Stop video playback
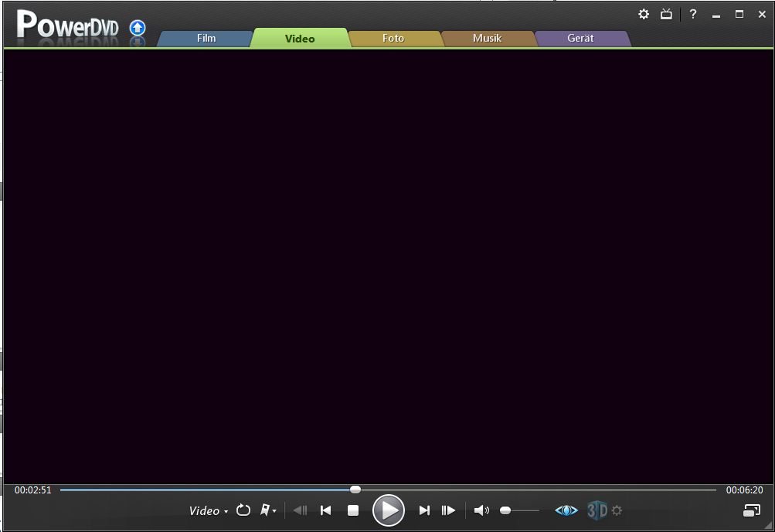 point(353,510)
